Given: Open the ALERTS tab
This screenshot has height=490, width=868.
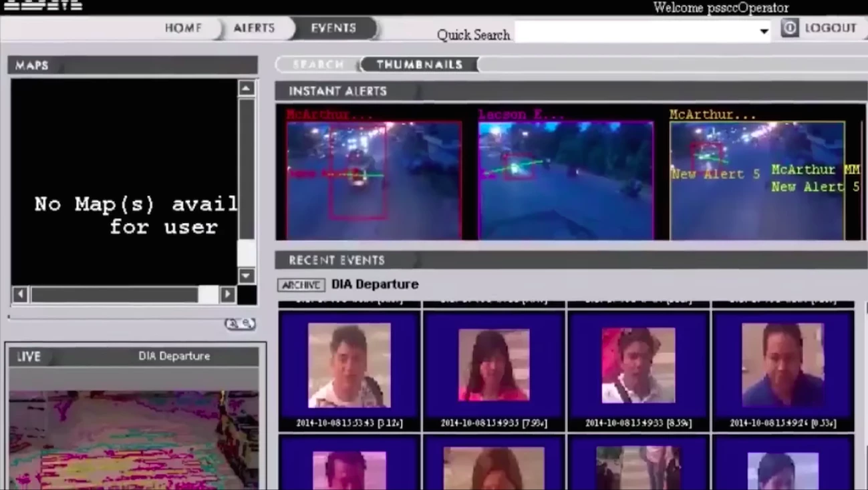Looking at the screenshot, I should pyautogui.click(x=254, y=28).
